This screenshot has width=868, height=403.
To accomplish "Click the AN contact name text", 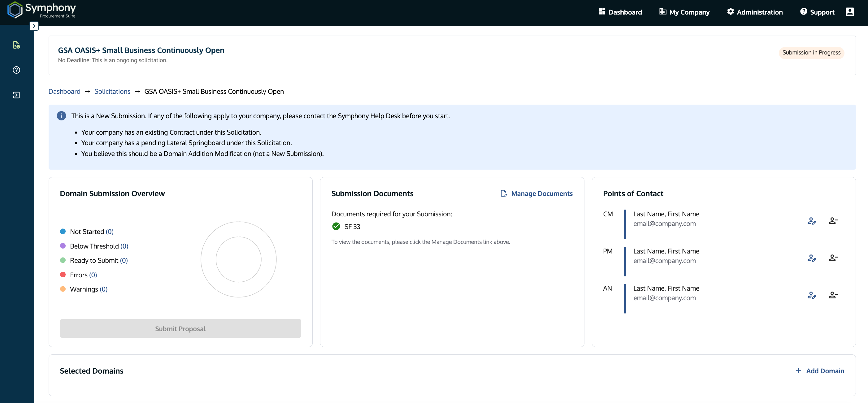I will pos(666,288).
